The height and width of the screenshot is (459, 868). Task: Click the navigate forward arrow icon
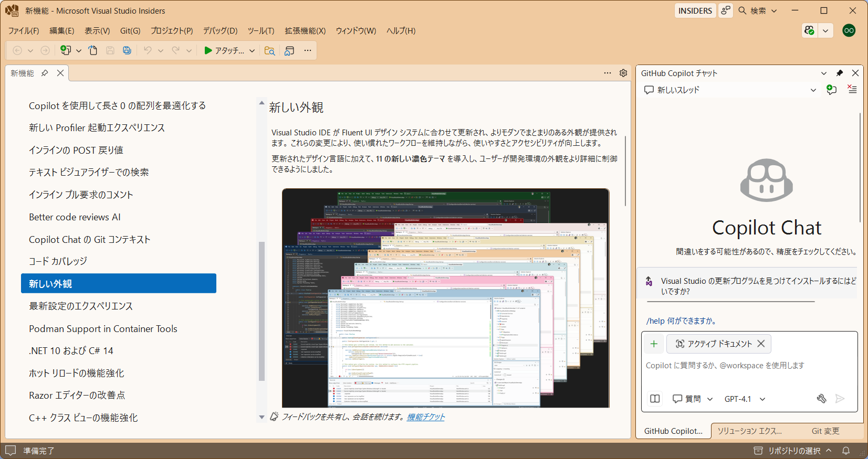(x=45, y=50)
